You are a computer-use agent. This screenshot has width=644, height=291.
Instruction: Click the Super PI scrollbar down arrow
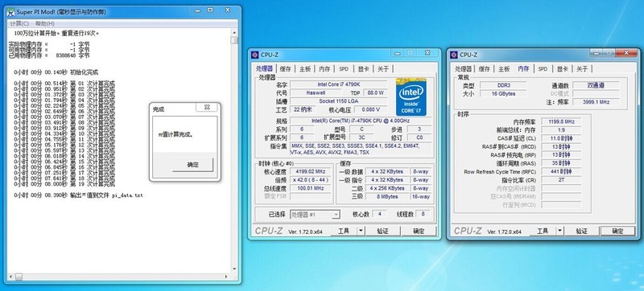click(x=234, y=269)
